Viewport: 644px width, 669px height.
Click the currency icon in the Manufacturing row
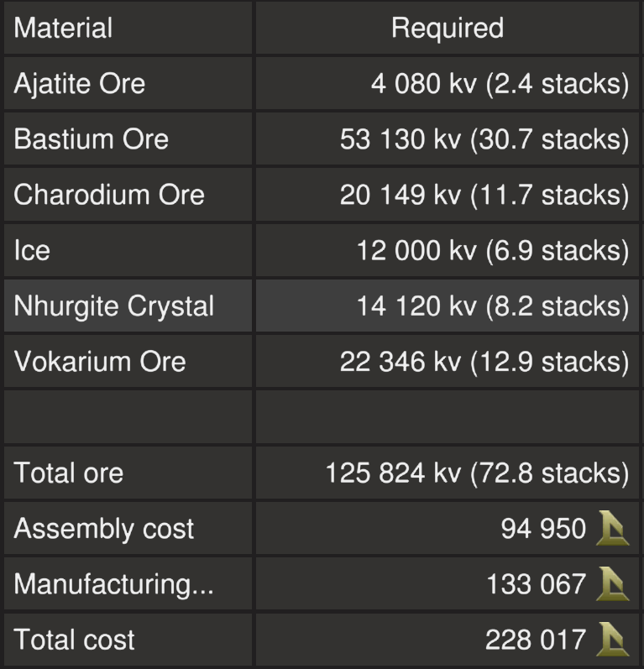click(x=612, y=584)
